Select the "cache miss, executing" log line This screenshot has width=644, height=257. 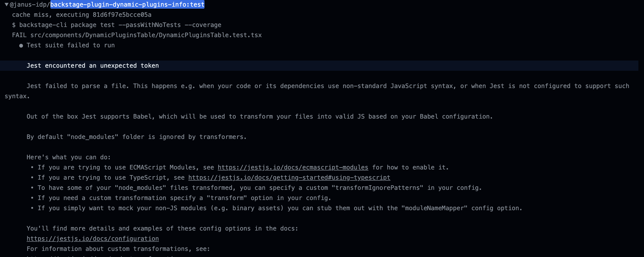point(82,15)
